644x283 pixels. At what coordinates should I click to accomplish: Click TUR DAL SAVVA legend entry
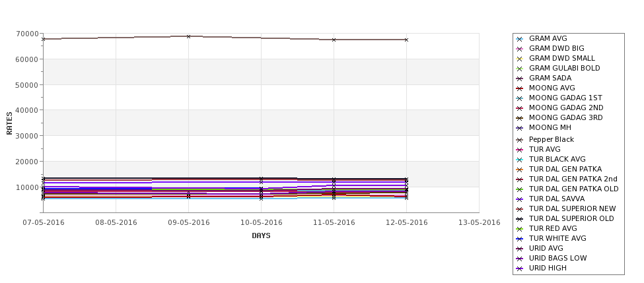(x=550, y=199)
